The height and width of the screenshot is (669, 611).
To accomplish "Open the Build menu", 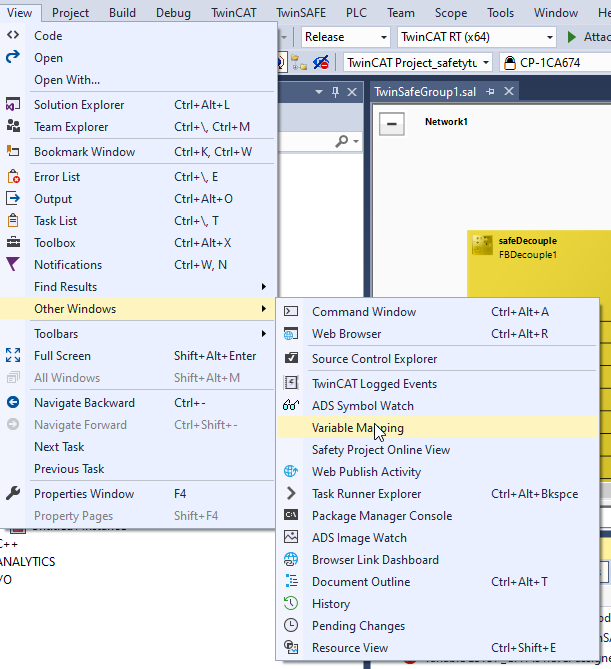I will (122, 13).
